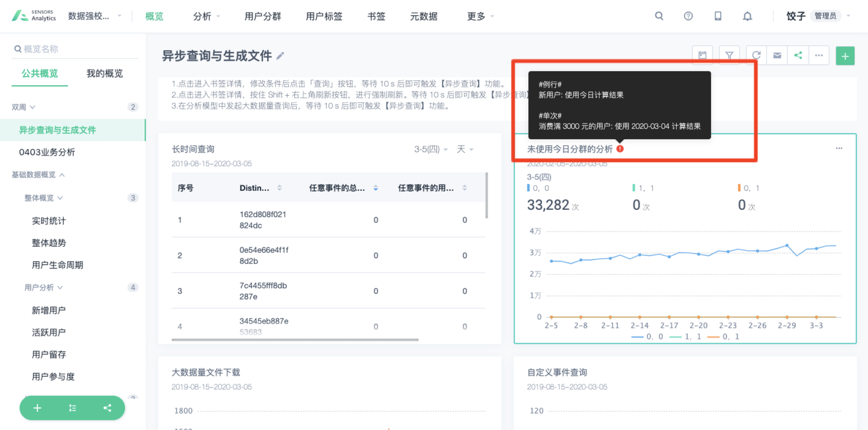This screenshot has width=868, height=430.
Task: Click the mobile device icon in header
Action: [718, 16]
